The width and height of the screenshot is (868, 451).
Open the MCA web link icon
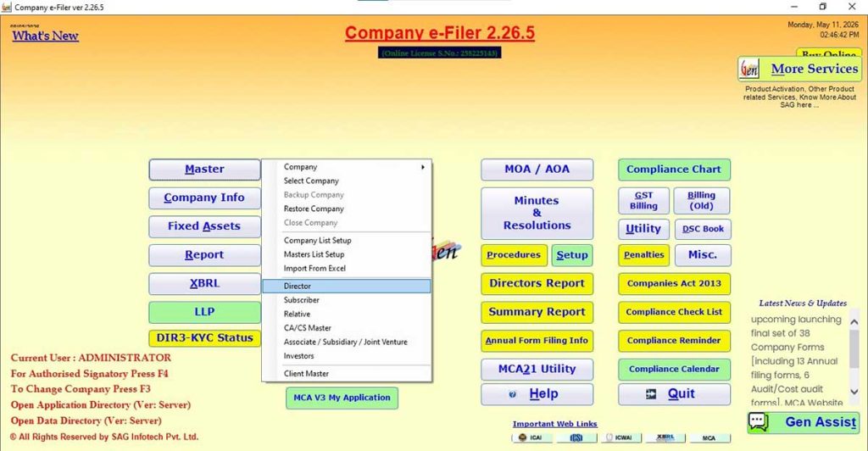pyautogui.click(x=709, y=437)
